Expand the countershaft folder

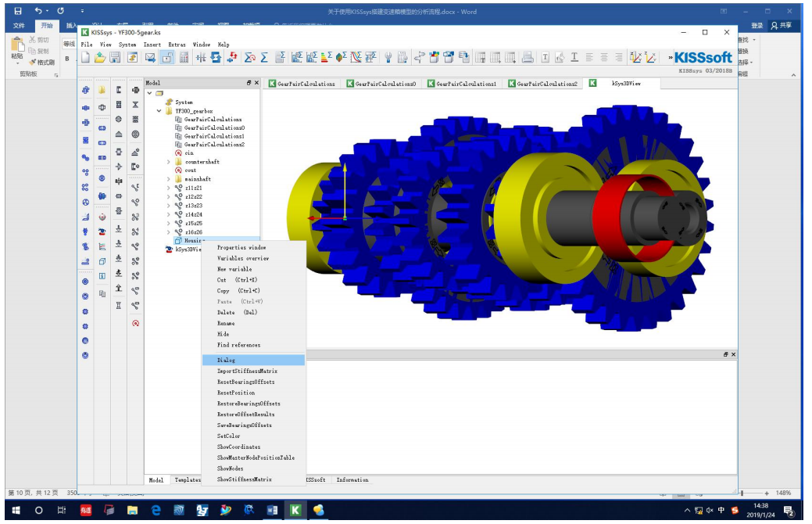point(168,162)
